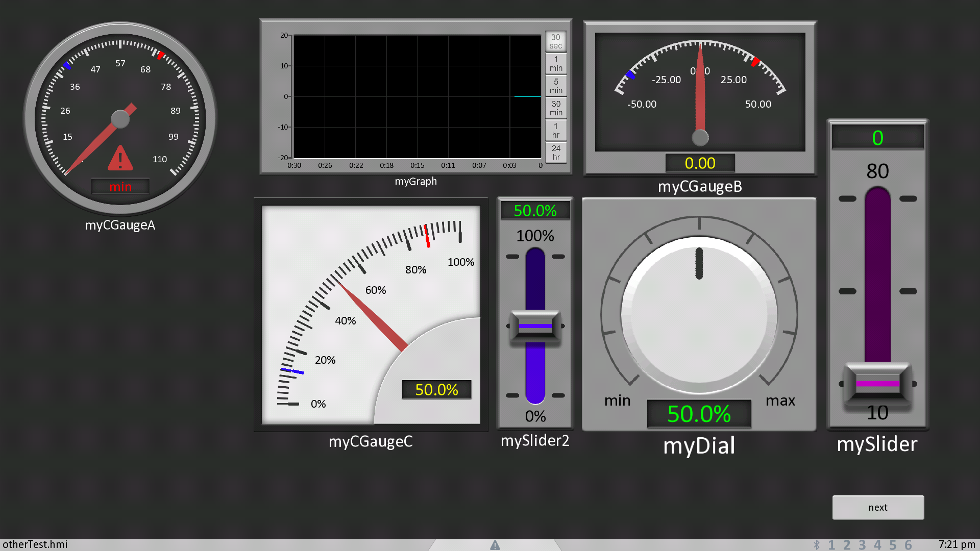Switch graph to 30 min range
The image size is (980, 551).
[x=555, y=108]
